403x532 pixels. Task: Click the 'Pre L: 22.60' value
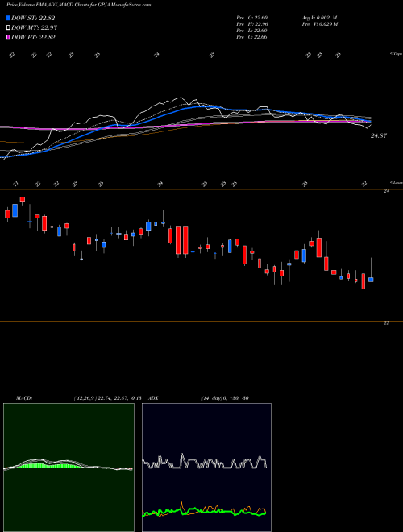pyautogui.click(x=251, y=31)
